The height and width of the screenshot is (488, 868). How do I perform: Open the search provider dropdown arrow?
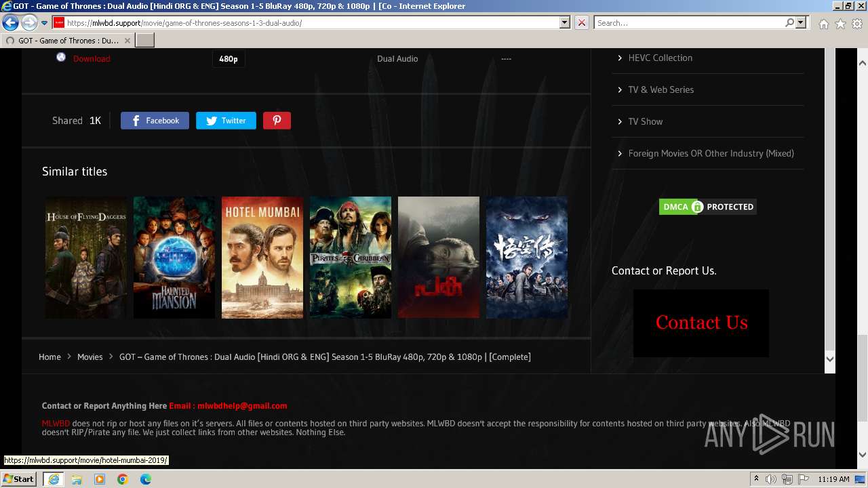pos(801,23)
